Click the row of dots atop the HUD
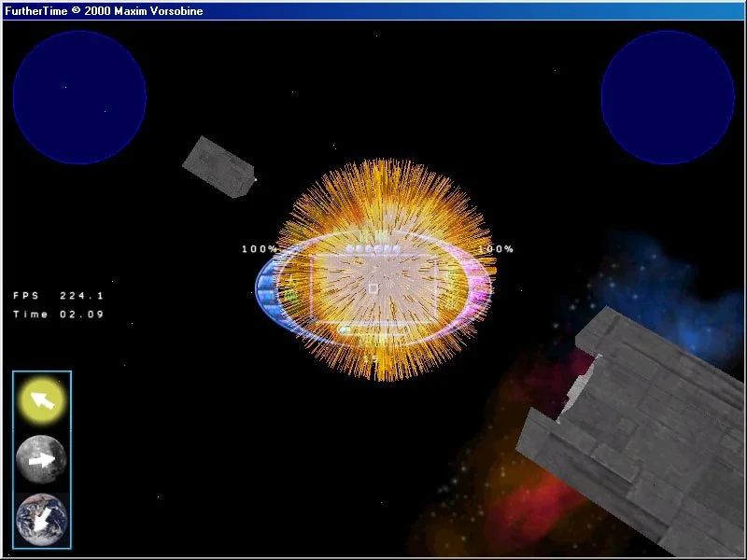Screen dimensions: 747x560 point(373,249)
